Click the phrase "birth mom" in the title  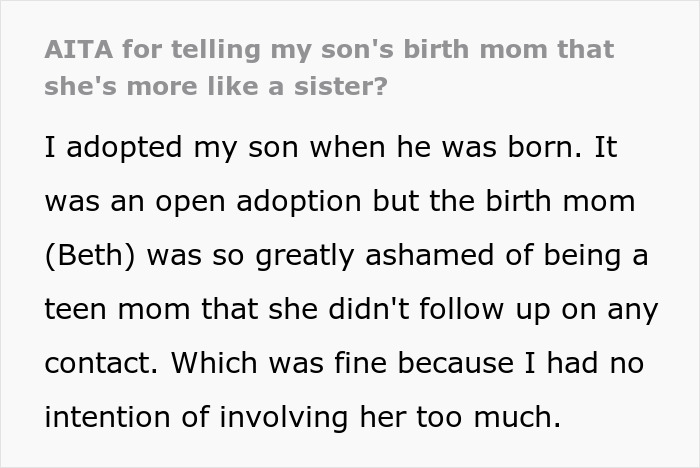coord(449,48)
